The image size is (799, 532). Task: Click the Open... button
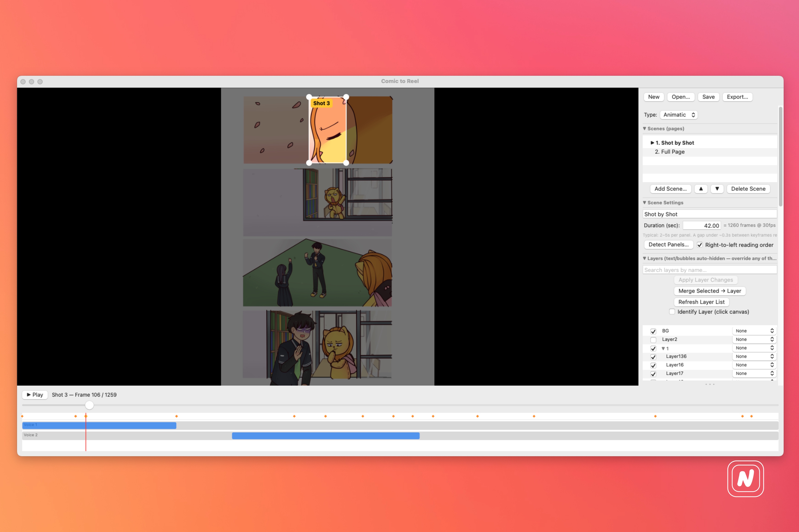click(681, 97)
